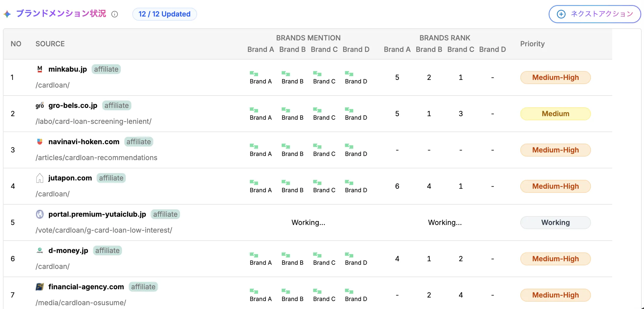Viewport: 644px width, 309px height.
Task: Click the jutapon.com house icon
Action: (40, 178)
